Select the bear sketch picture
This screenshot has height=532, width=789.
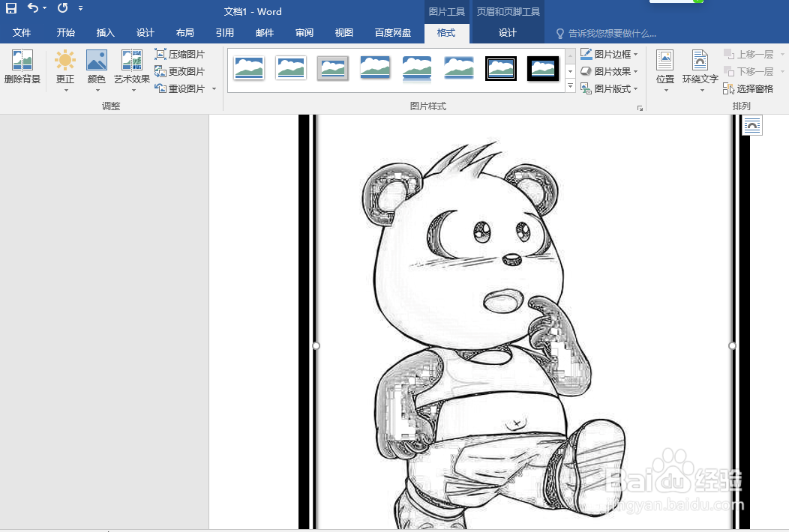tap(523, 321)
